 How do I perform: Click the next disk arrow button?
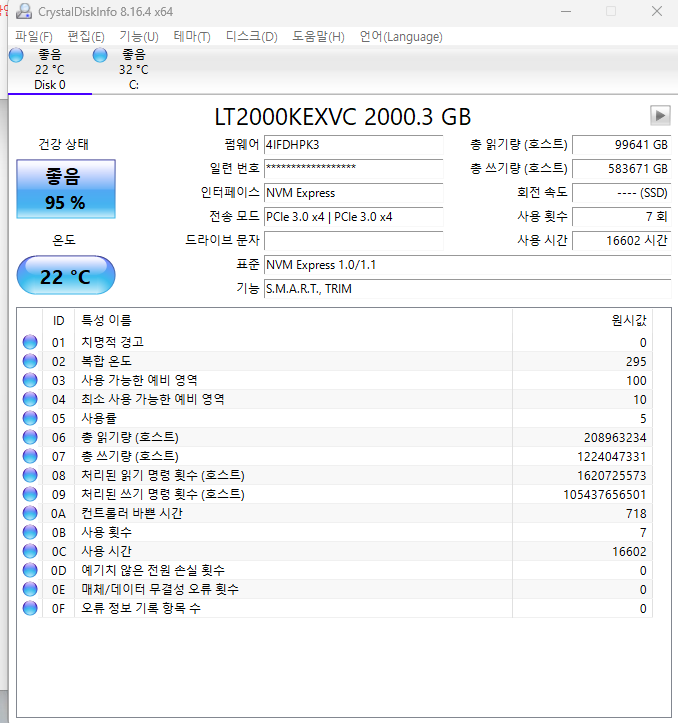660,115
